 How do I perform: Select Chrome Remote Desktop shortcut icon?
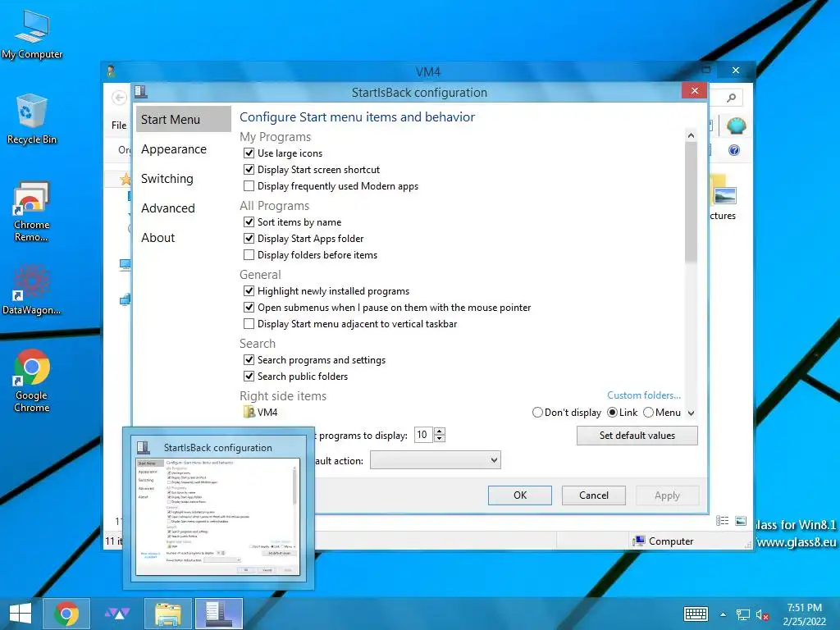(x=32, y=211)
